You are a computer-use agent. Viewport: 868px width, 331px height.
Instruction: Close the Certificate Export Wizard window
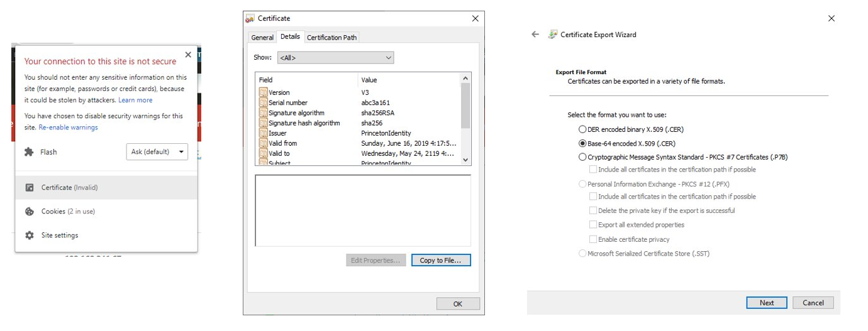click(x=832, y=19)
